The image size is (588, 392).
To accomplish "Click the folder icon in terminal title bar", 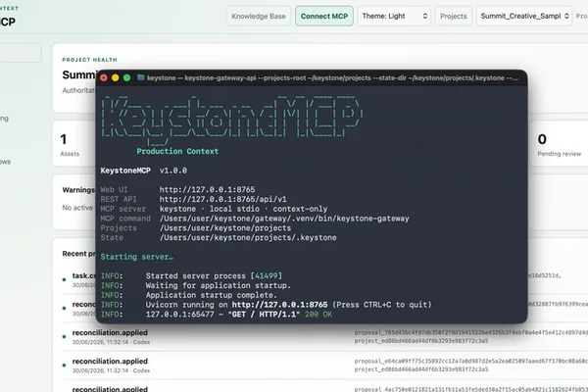I will [x=140, y=77].
